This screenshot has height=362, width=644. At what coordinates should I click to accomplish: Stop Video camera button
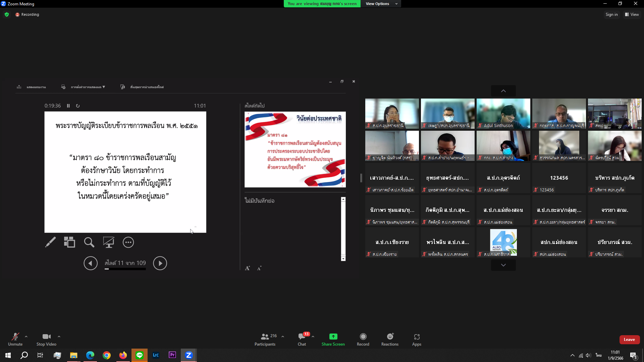(x=46, y=339)
